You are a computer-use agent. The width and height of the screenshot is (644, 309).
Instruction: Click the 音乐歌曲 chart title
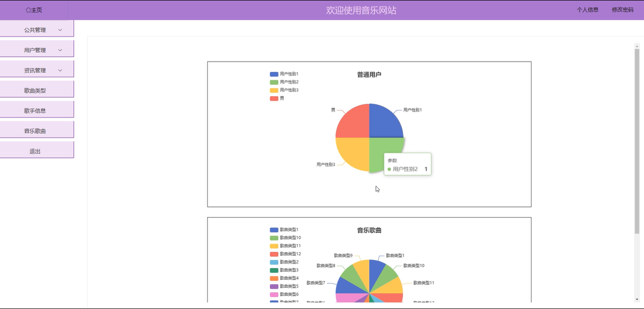[369, 231]
